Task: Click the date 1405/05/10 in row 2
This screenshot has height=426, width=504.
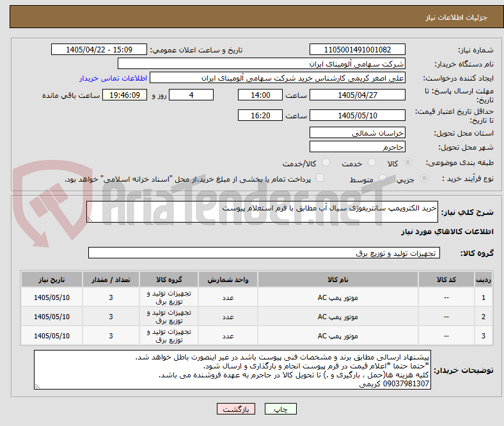Action: 52,317
